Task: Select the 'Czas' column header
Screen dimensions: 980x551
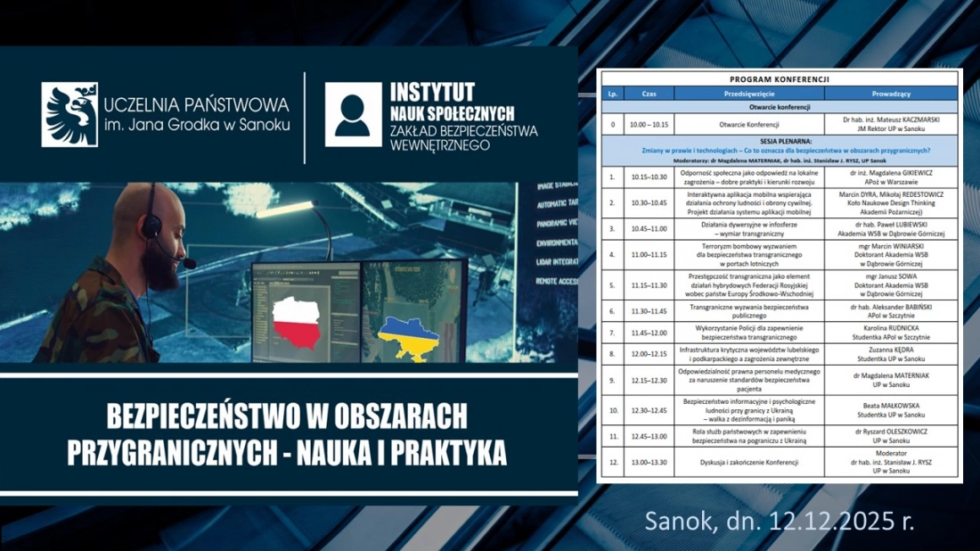Action: pos(649,92)
